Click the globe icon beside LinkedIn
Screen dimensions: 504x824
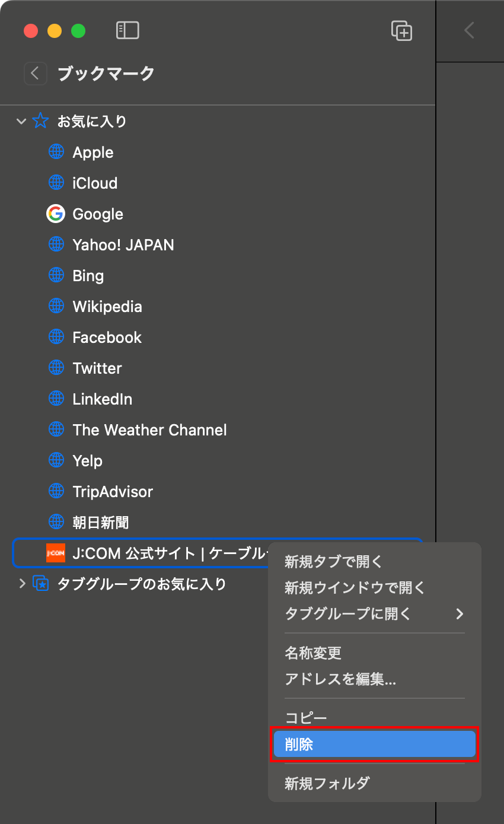[56, 399]
